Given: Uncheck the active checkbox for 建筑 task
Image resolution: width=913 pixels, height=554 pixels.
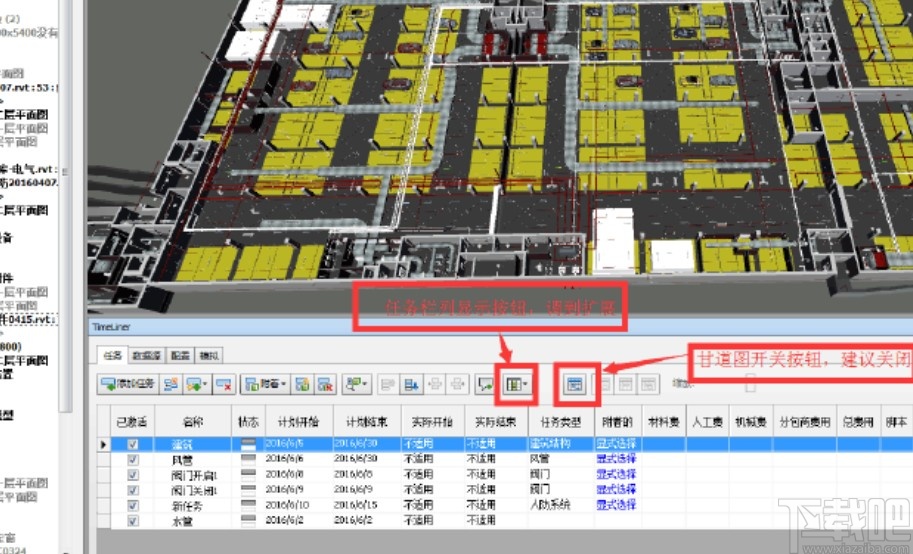Looking at the screenshot, I should tap(132, 444).
